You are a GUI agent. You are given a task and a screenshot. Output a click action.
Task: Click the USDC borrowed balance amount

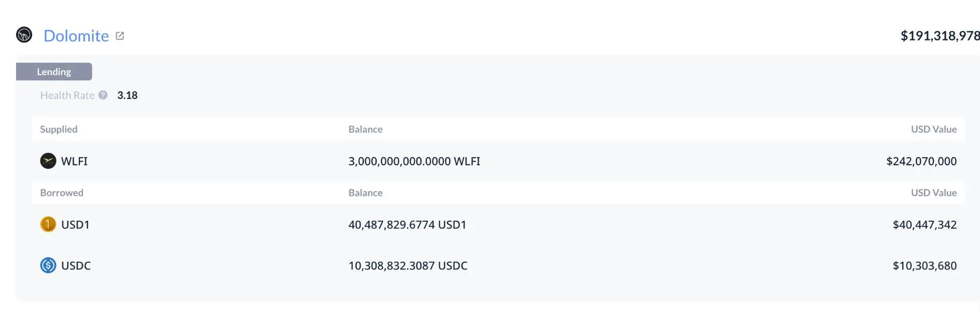408,265
